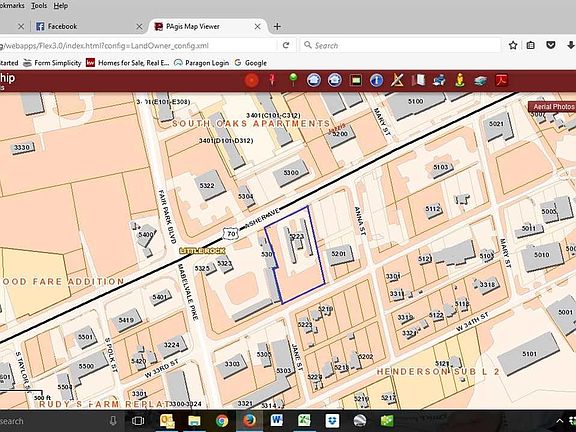The height and width of the screenshot is (432, 576).
Task: Click building 5010 on the map
Action: pos(542,255)
